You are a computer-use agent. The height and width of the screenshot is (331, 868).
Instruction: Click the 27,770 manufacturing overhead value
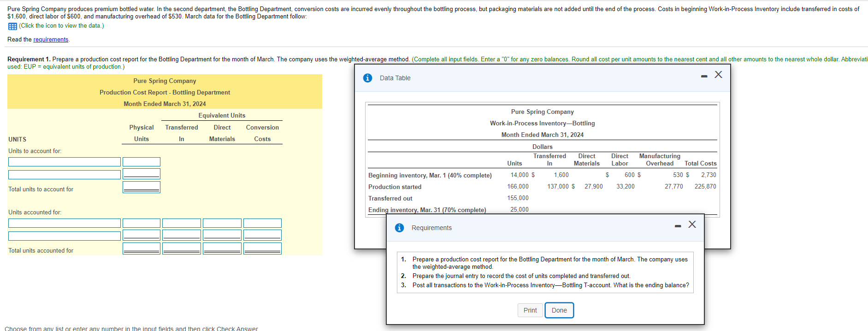[x=673, y=186]
